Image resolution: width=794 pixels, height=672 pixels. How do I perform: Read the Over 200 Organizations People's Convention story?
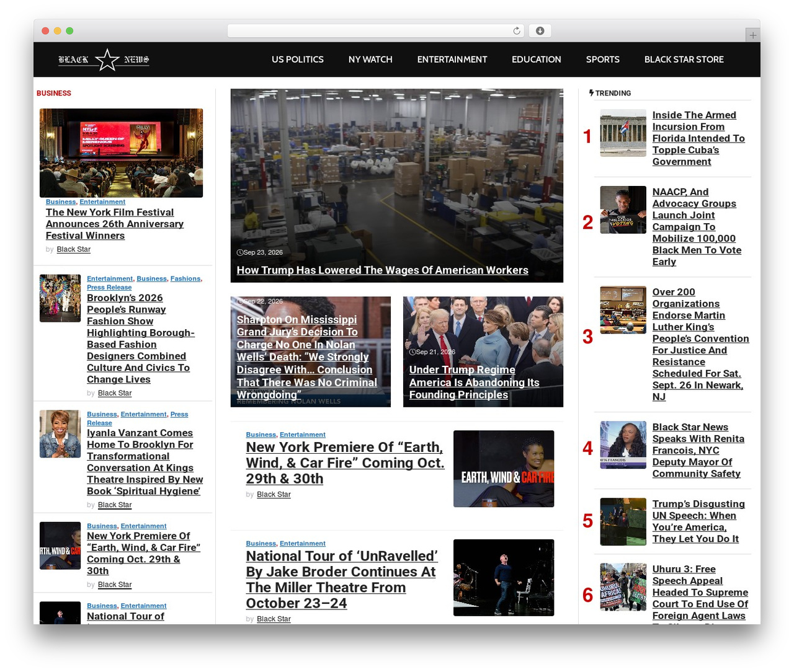(x=701, y=344)
